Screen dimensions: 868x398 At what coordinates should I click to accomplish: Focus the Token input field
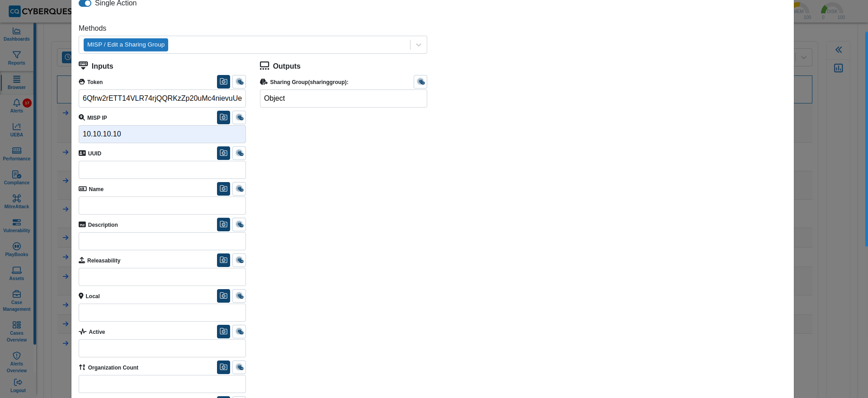162,98
